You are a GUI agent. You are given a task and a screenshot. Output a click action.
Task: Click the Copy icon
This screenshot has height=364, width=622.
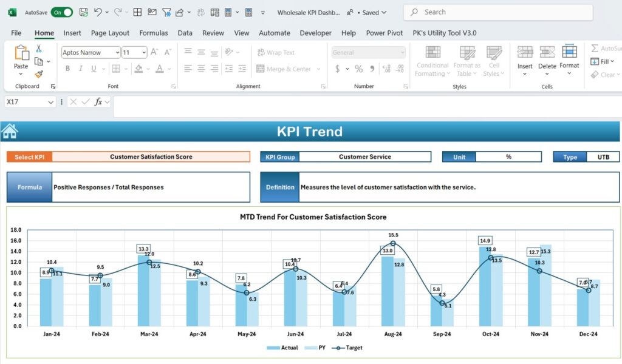tap(39, 61)
